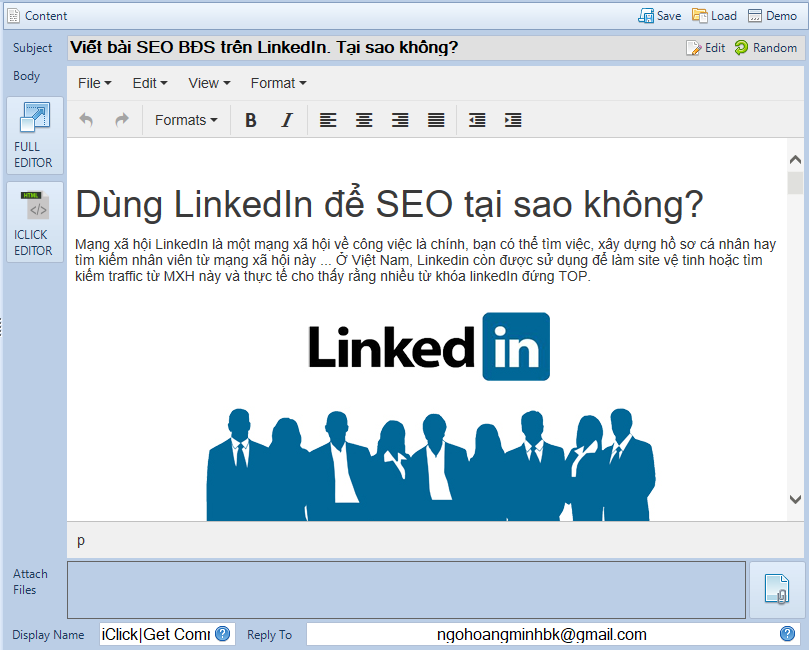This screenshot has width=809, height=650.
Task: Redo the last edit
Action: point(122,120)
